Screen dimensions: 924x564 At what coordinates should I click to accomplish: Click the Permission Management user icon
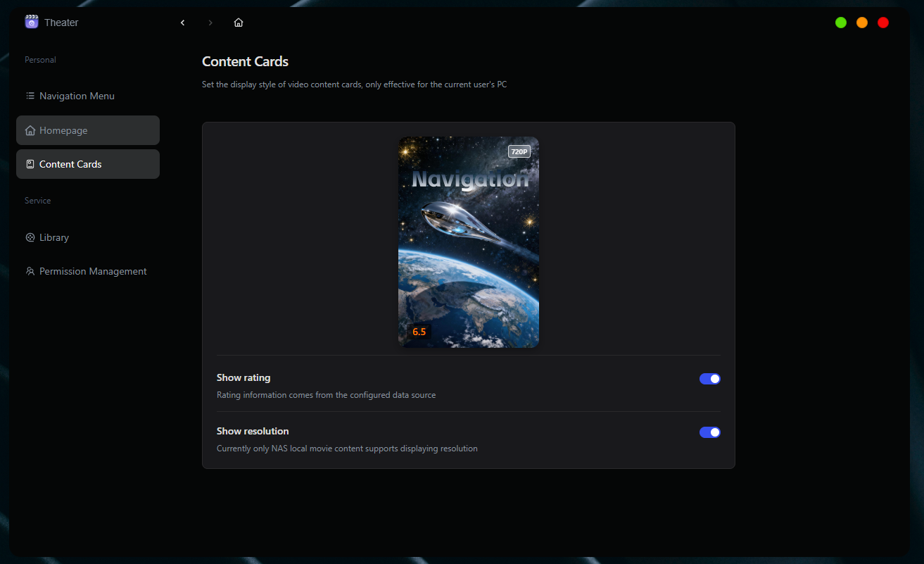coord(30,271)
